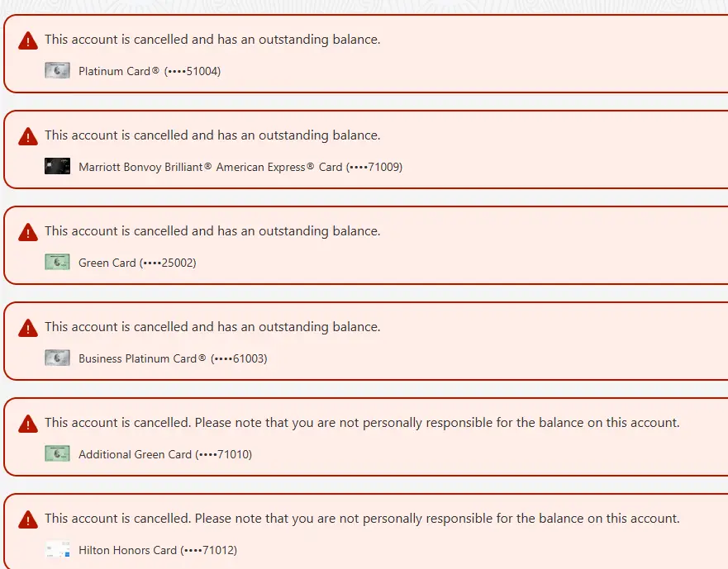Click the Additional Green Card ending 71010 name
Screen dimensions: 728x569
click(165, 455)
